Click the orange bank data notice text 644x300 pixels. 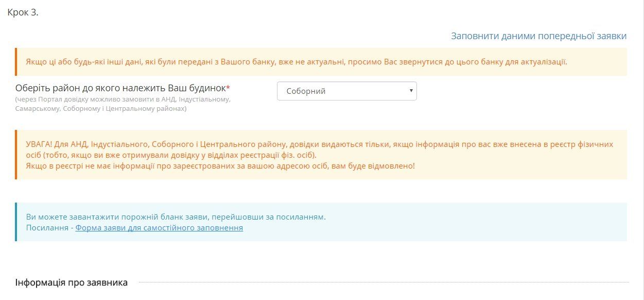tap(296, 62)
